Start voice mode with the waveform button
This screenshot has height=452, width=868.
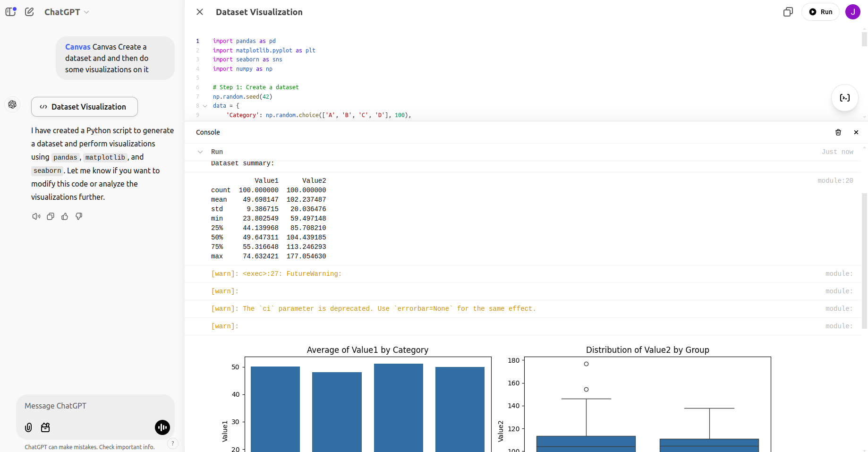point(162,427)
